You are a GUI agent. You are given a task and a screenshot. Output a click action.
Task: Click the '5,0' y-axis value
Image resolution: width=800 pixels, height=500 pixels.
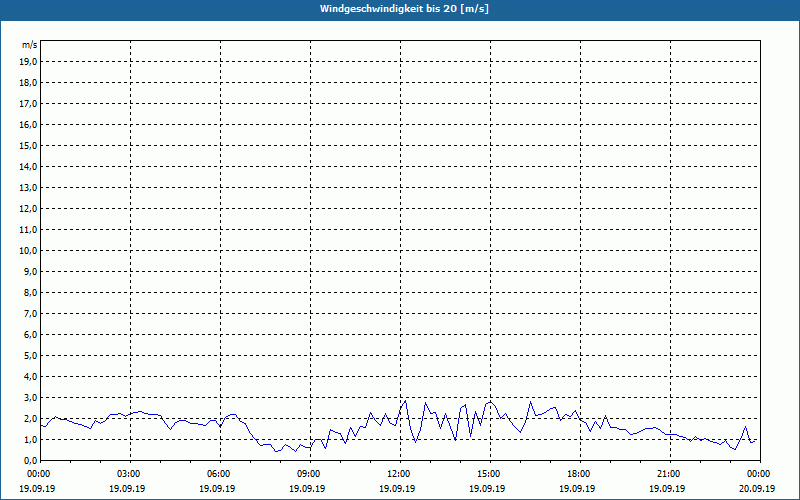pos(30,356)
